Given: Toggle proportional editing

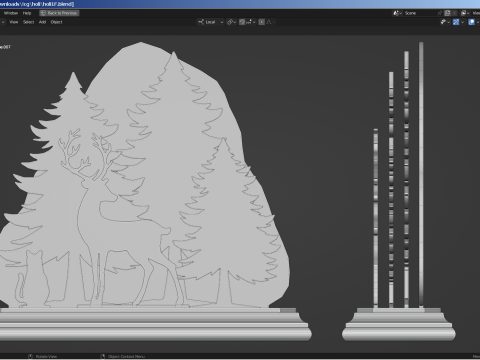Looking at the screenshot, I should pos(262,22).
